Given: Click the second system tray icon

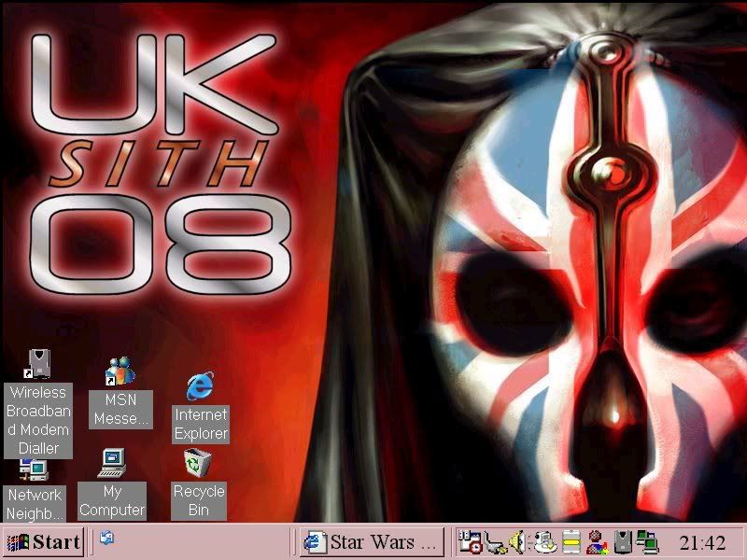Looking at the screenshot, I should pos(495,542).
